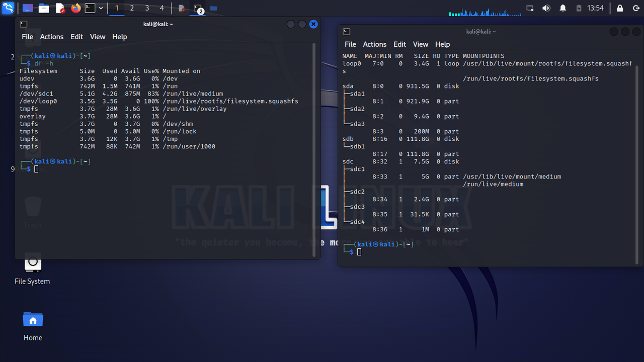This screenshot has height=362, width=644.
Task: Select the folder window taskbar item
Action: coord(213,8)
